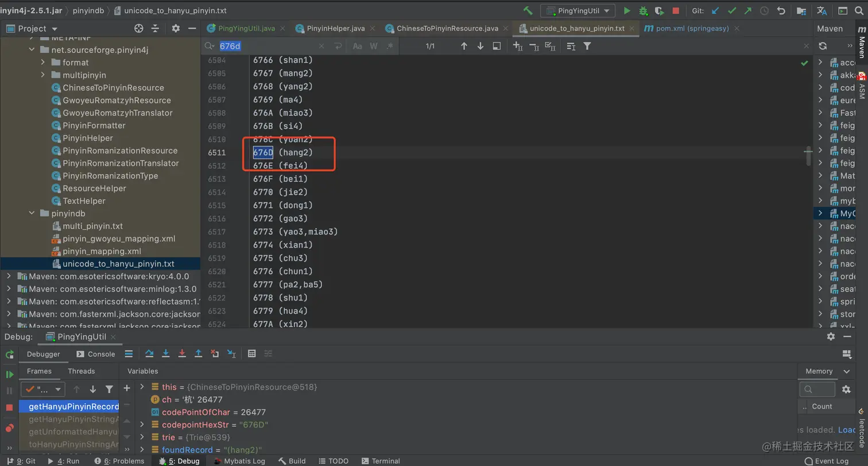Click Step Out in the debugger toolbar

click(x=199, y=353)
